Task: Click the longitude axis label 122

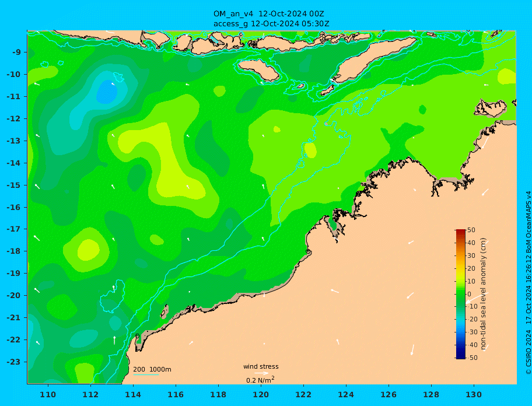Action: (x=303, y=395)
